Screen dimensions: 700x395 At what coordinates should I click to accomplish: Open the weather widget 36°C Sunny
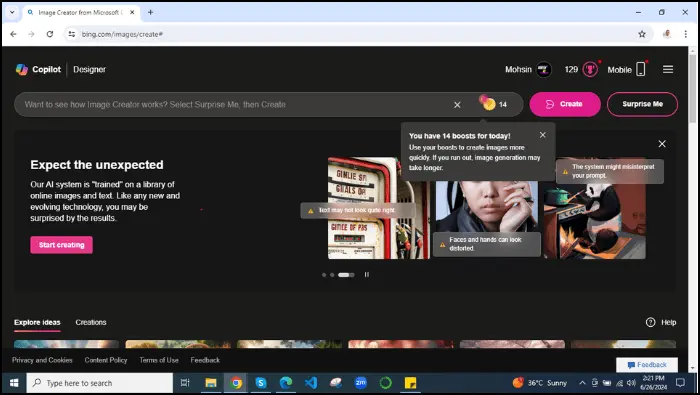pyautogui.click(x=539, y=383)
